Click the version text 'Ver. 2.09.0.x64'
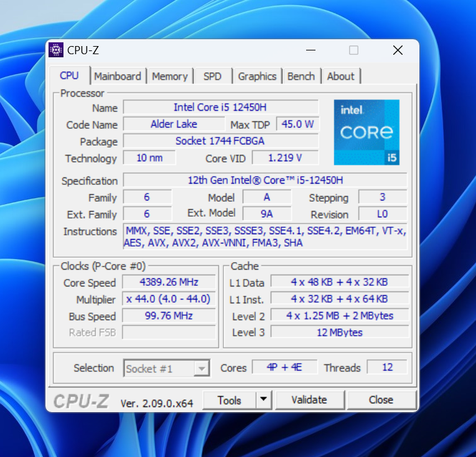 click(157, 403)
